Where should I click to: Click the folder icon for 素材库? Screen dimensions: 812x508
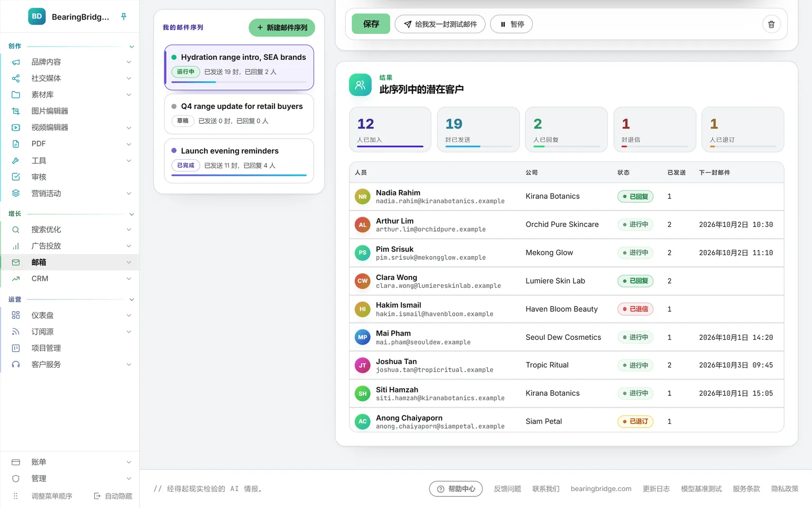tap(16, 95)
